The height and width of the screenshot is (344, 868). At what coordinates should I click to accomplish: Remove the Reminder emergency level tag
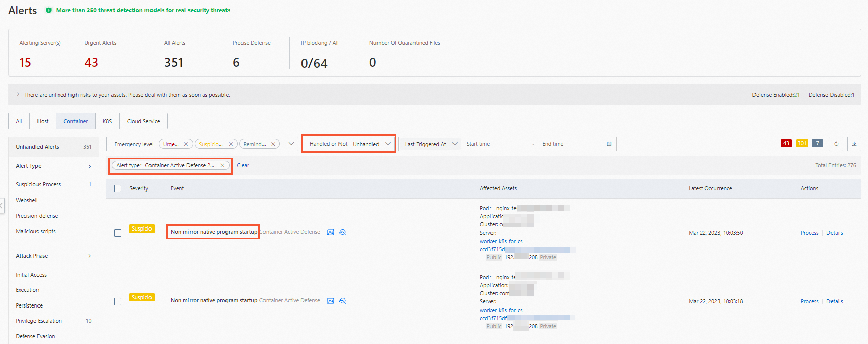tap(273, 144)
